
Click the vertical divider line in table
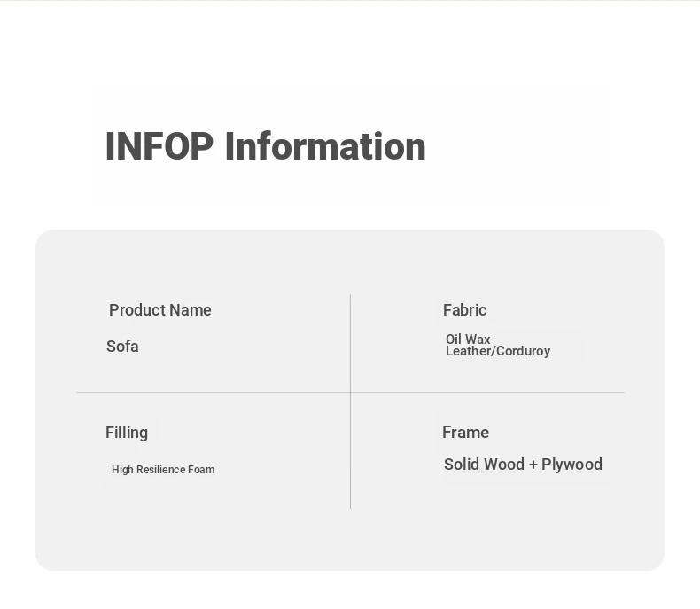point(351,402)
